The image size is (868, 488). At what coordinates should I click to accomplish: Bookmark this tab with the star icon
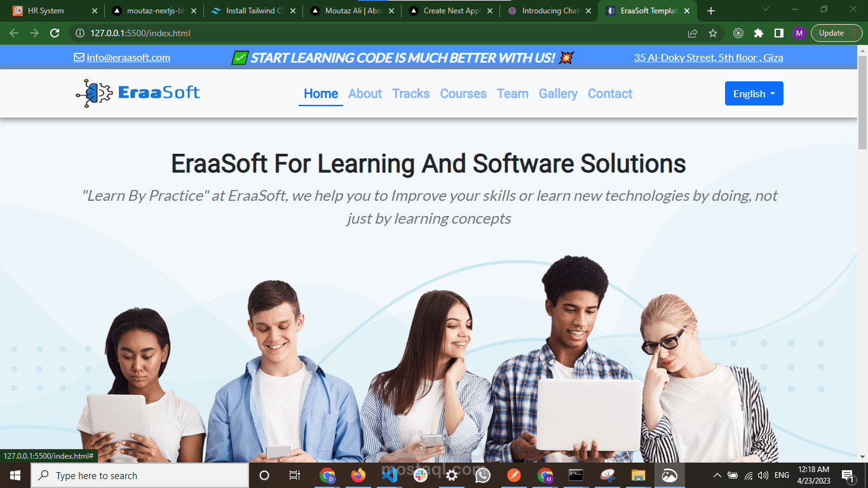click(713, 33)
